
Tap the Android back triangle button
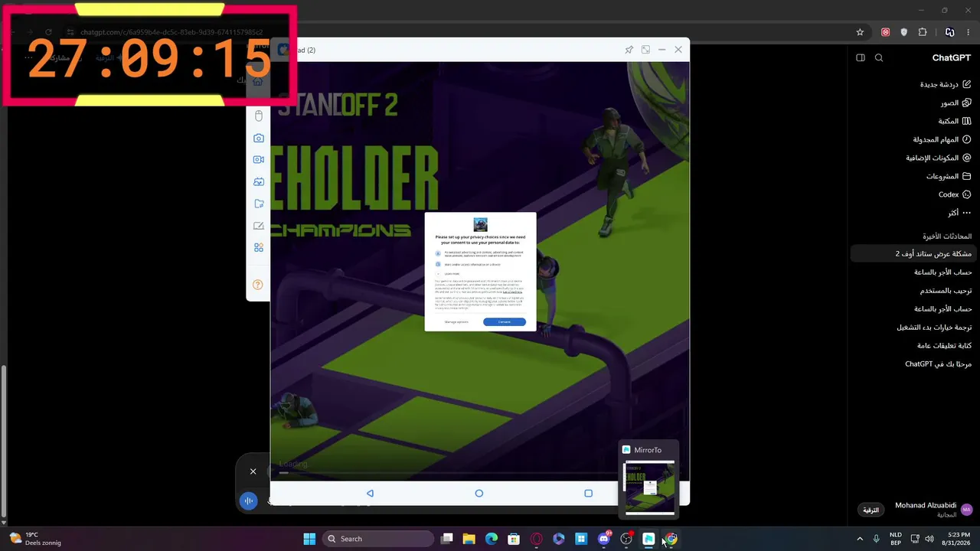click(370, 494)
